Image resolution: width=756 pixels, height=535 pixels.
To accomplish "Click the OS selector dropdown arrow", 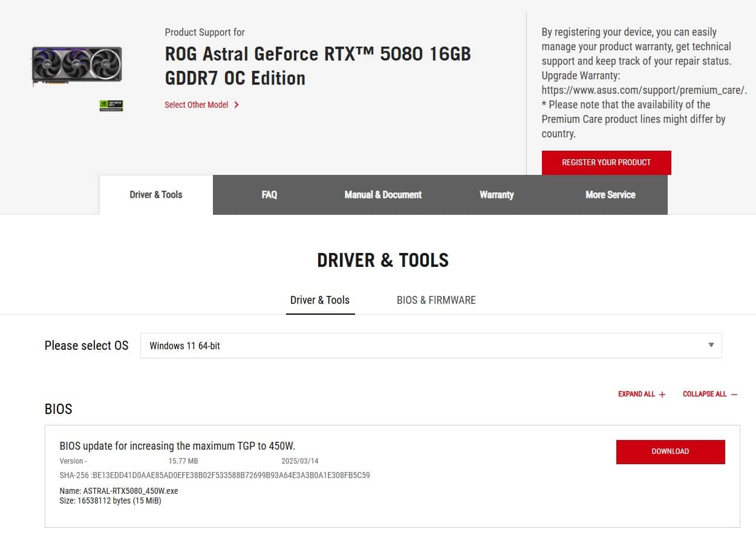I will (711, 346).
